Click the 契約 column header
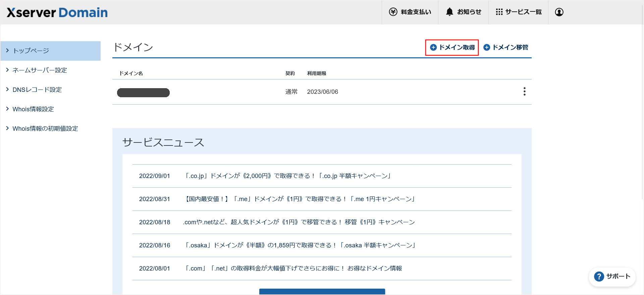 tap(290, 73)
